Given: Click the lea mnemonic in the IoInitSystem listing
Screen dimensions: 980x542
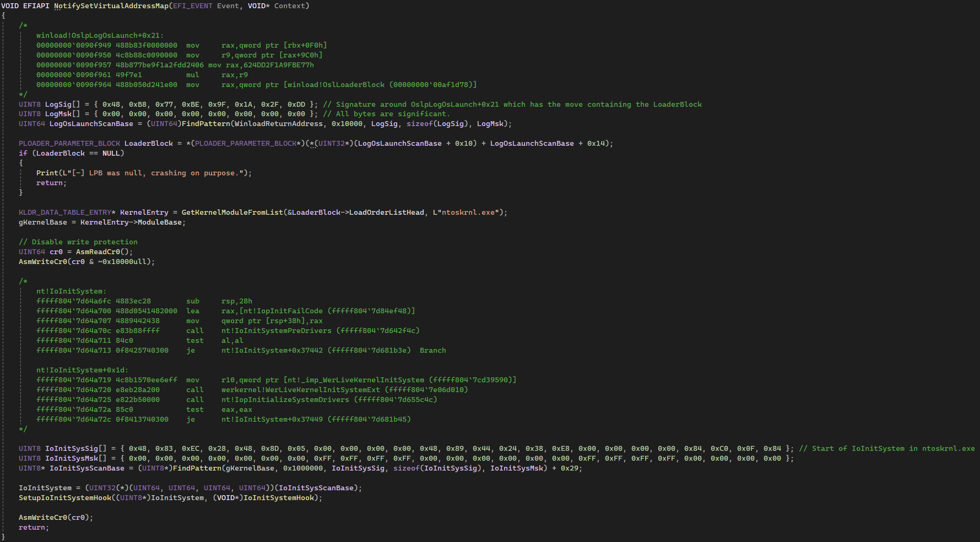Looking at the screenshot, I should (192, 311).
